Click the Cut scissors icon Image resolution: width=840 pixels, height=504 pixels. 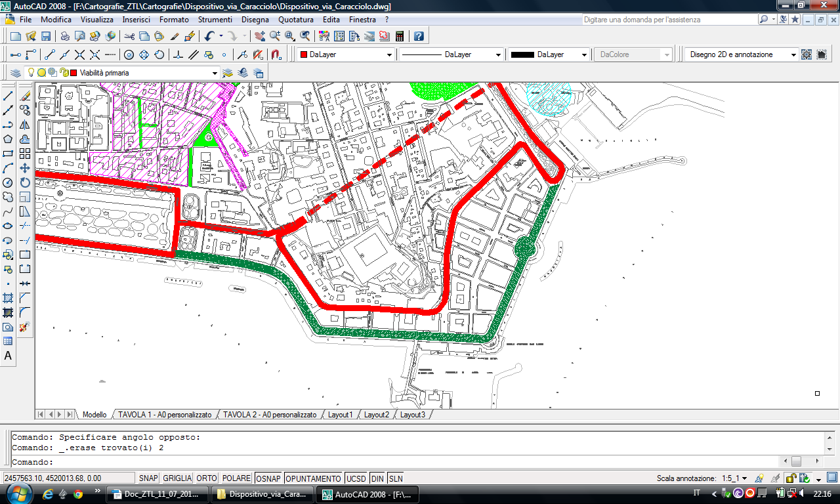[129, 36]
